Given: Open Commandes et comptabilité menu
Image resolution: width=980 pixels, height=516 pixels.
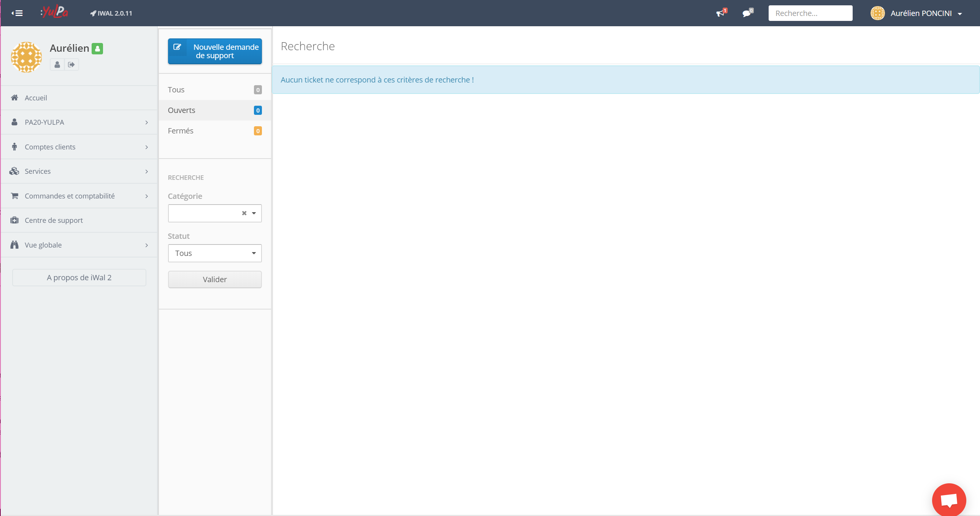Looking at the screenshot, I should point(79,196).
